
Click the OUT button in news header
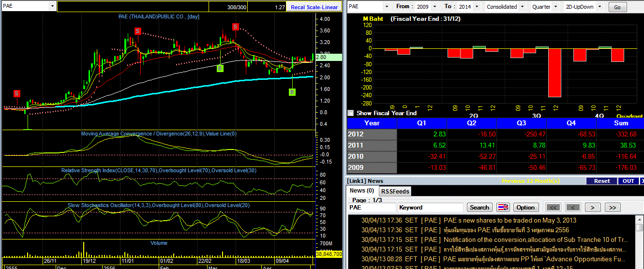click(628, 181)
